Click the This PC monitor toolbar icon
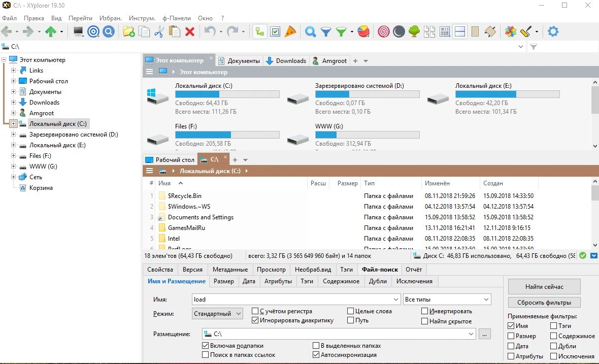This screenshot has width=599, height=364. click(78, 31)
